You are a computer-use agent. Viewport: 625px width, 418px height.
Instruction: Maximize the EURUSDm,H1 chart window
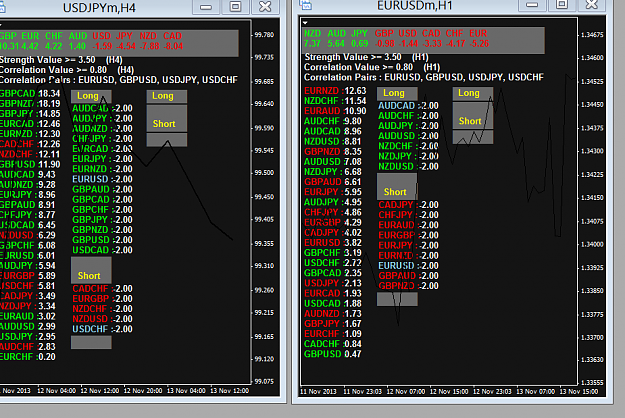pos(562,5)
